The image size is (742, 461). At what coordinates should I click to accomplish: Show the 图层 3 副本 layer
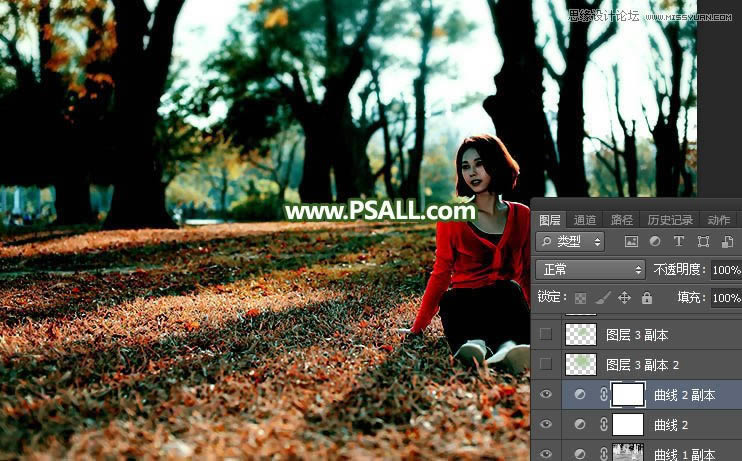click(545, 334)
